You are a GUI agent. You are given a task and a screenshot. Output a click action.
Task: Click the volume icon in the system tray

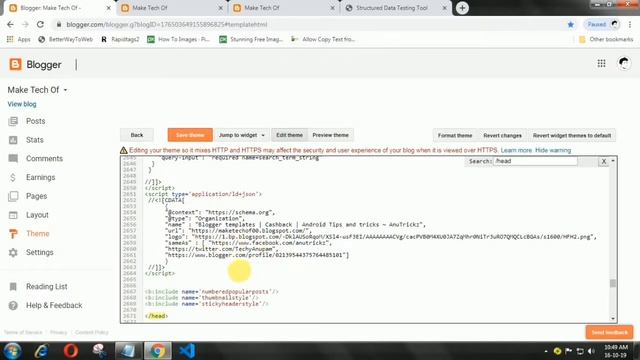point(591,351)
